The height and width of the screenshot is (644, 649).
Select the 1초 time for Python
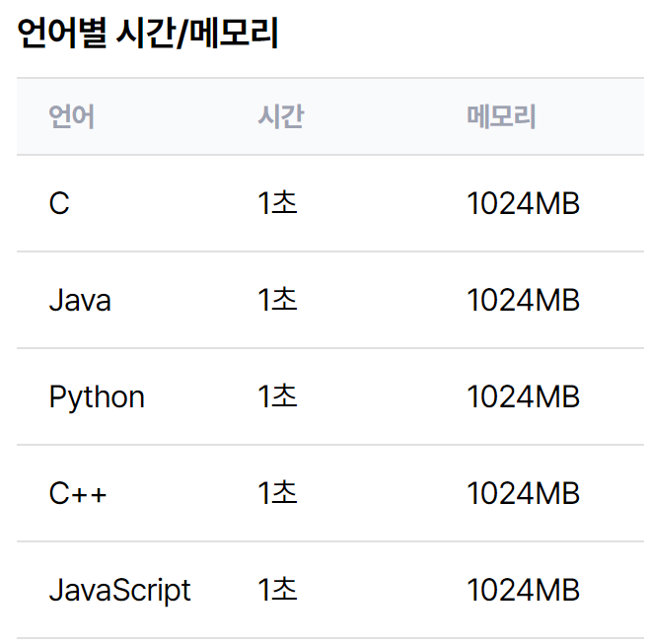click(x=278, y=396)
